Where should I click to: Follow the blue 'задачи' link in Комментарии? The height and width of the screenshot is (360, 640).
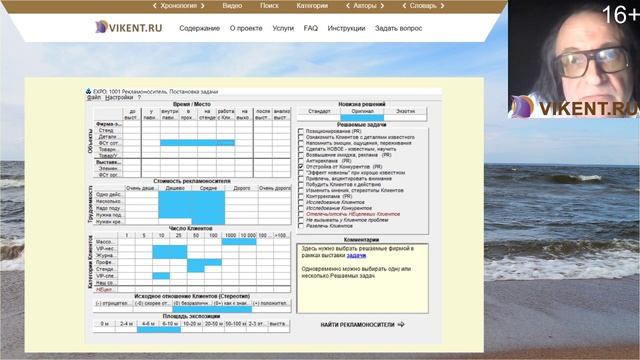coord(356,255)
